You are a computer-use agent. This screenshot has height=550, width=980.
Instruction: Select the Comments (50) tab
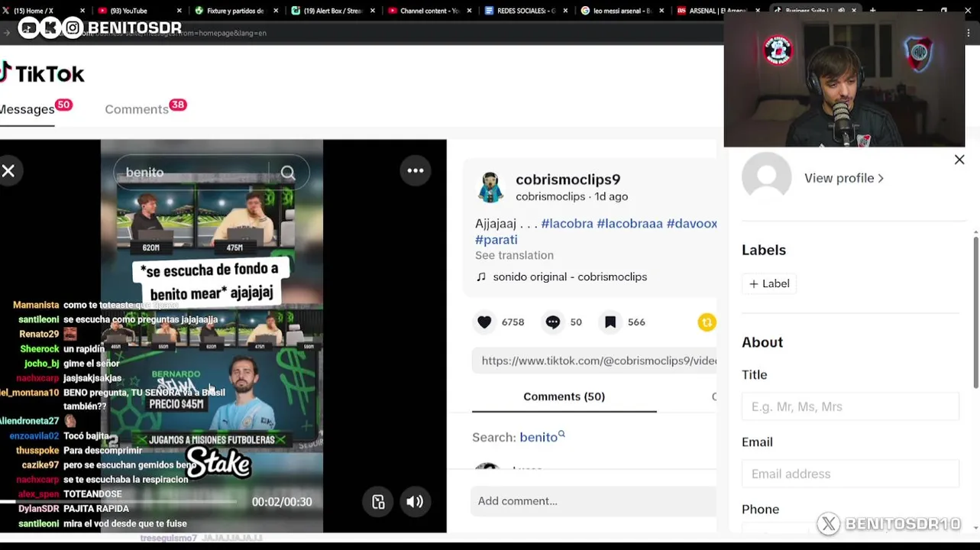coord(564,396)
